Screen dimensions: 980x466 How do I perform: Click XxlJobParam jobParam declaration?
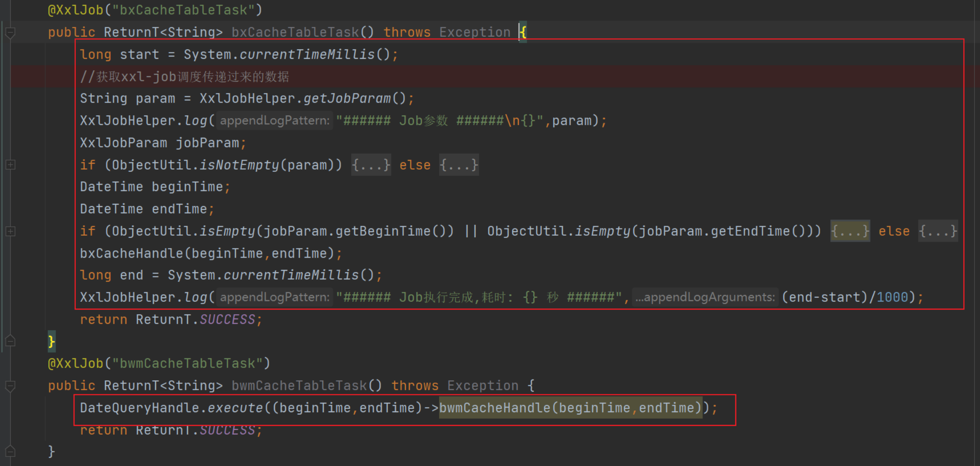tap(163, 143)
